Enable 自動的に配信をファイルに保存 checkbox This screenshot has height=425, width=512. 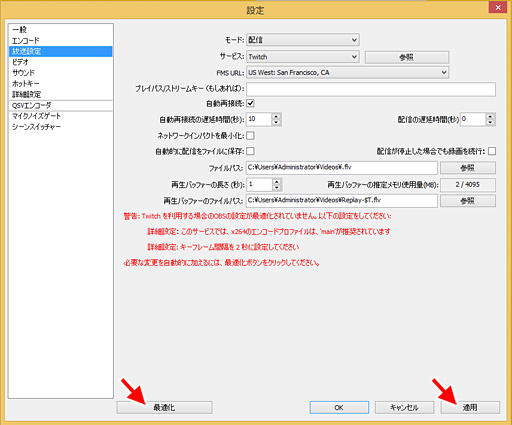(250, 151)
